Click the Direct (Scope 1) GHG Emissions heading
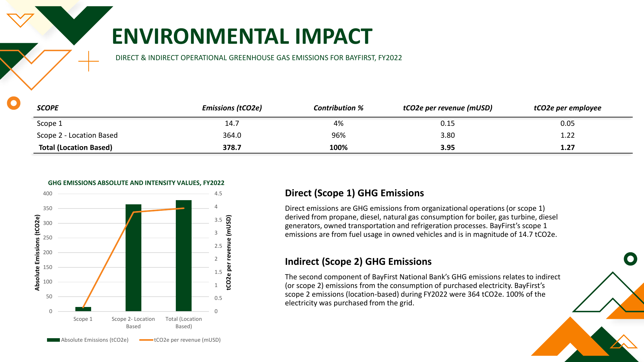The width and height of the screenshot is (644, 362). pos(354,193)
